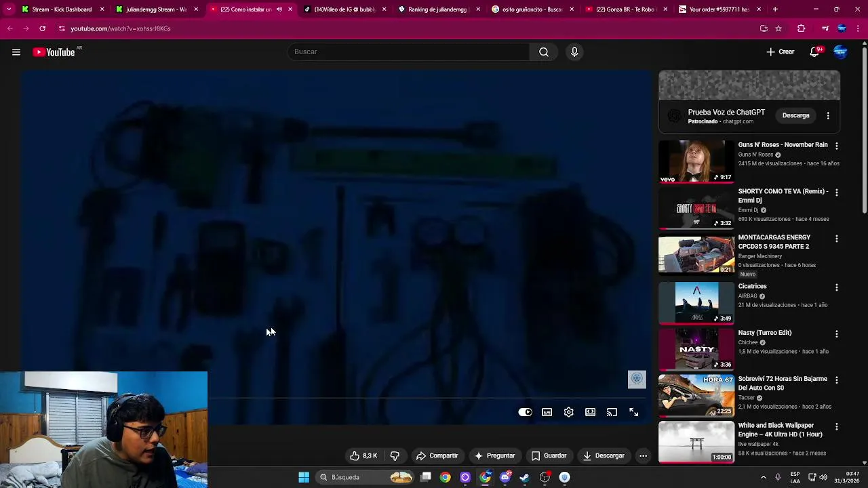868x488 pixels.
Task: Open the Nasty (Turreo Edit) thumbnail
Action: [696, 349]
